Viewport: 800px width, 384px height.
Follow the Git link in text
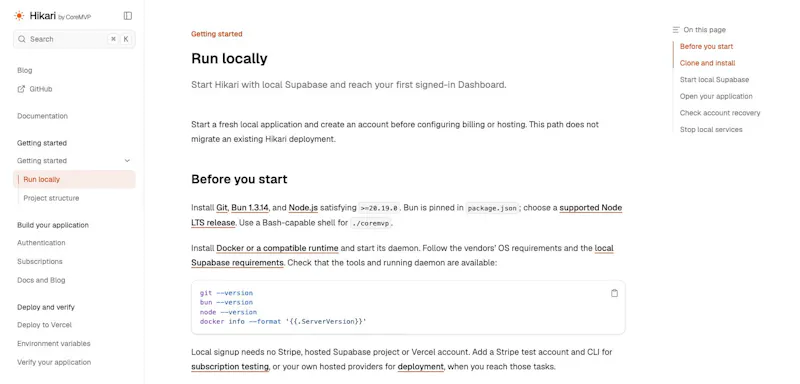click(x=221, y=208)
